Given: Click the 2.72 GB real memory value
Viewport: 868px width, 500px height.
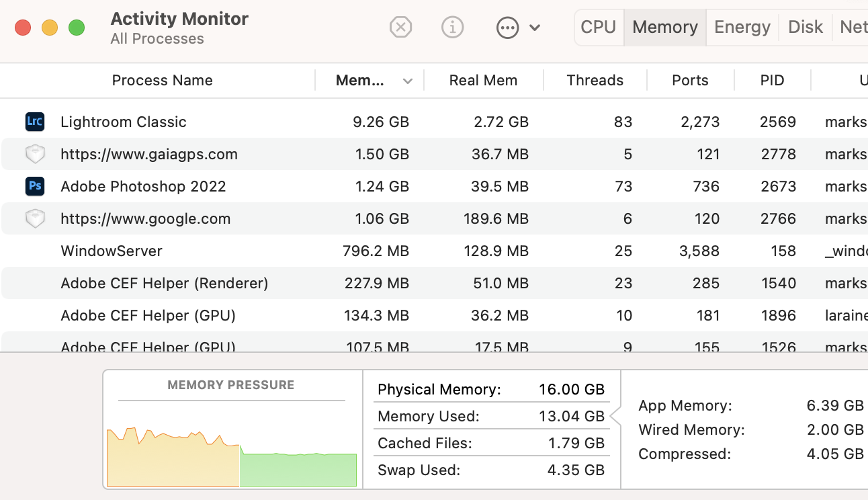Looking at the screenshot, I should tap(501, 122).
